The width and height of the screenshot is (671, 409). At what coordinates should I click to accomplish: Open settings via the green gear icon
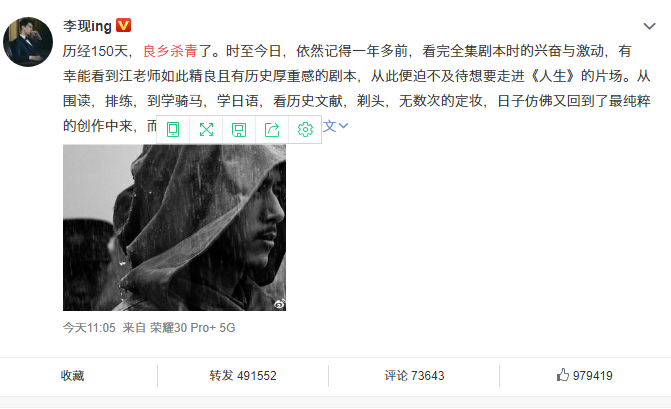(305, 129)
